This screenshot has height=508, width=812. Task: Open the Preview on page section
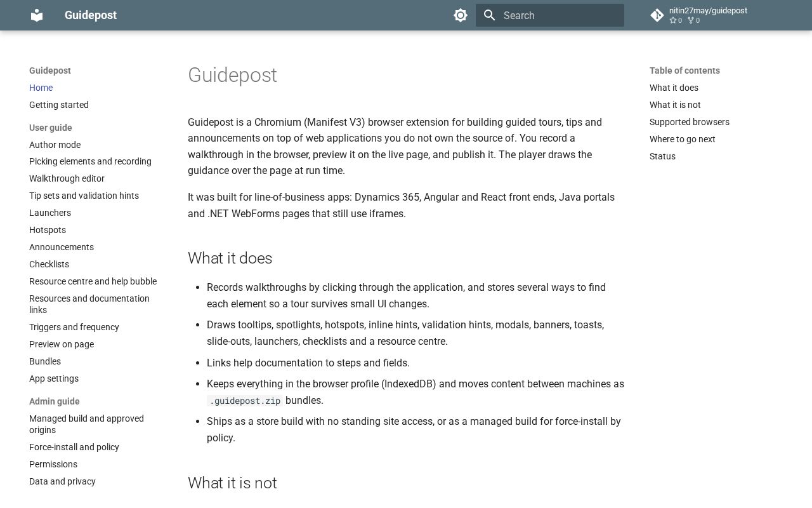point(62,344)
